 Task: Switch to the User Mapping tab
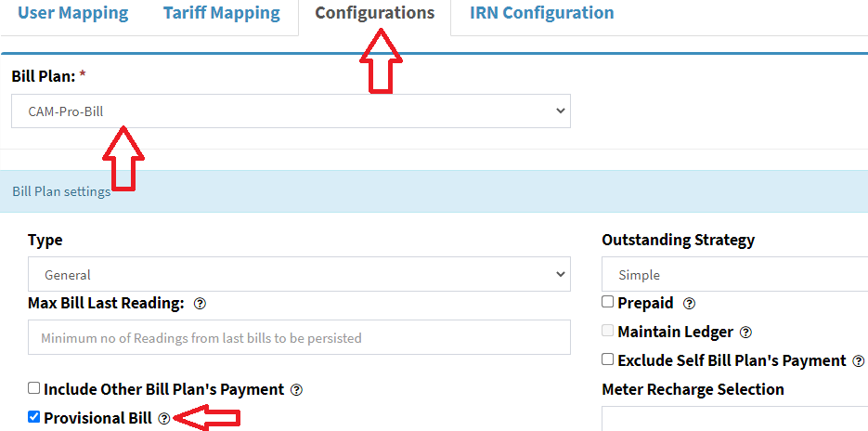pyautogui.click(x=73, y=14)
